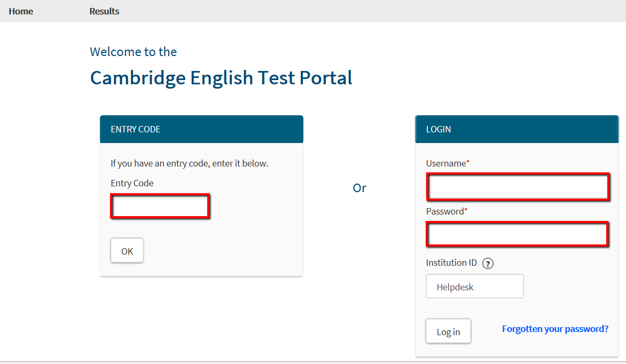Screen dimensions: 626x364
Task: Click the Institution ID label
Action: (451, 263)
